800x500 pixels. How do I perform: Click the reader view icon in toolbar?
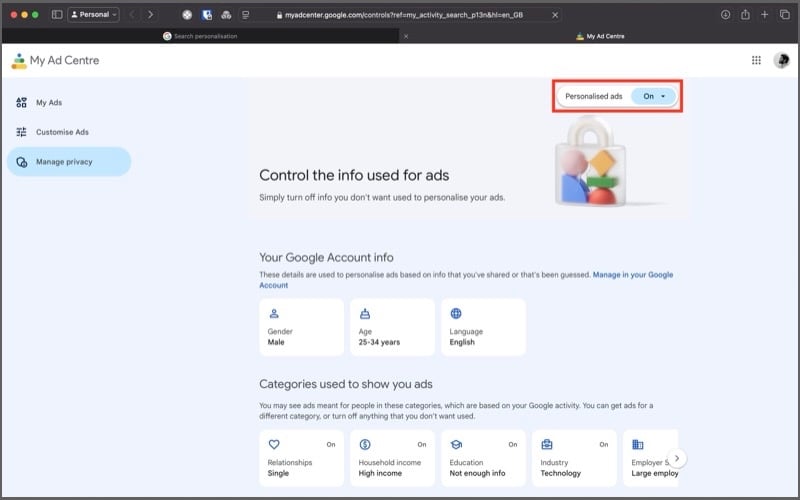click(245, 15)
